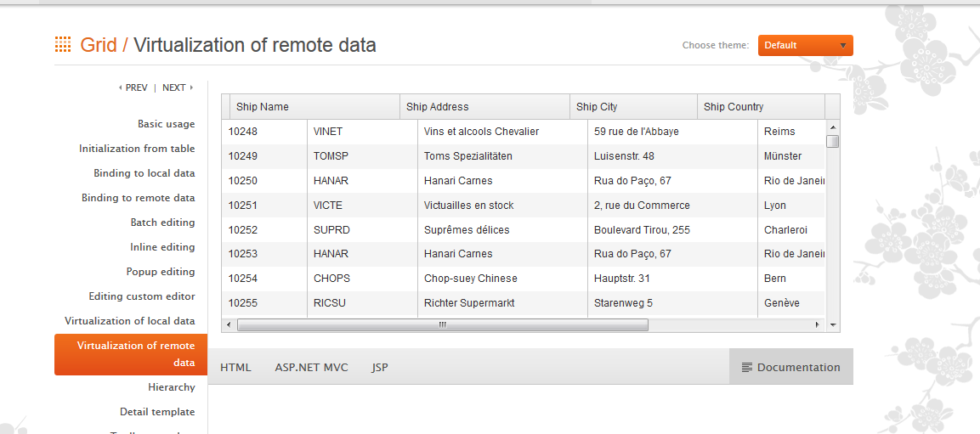Image resolution: width=980 pixels, height=434 pixels.
Task: Click the horizontal scrollbar's right arrow
Action: (818, 324)
